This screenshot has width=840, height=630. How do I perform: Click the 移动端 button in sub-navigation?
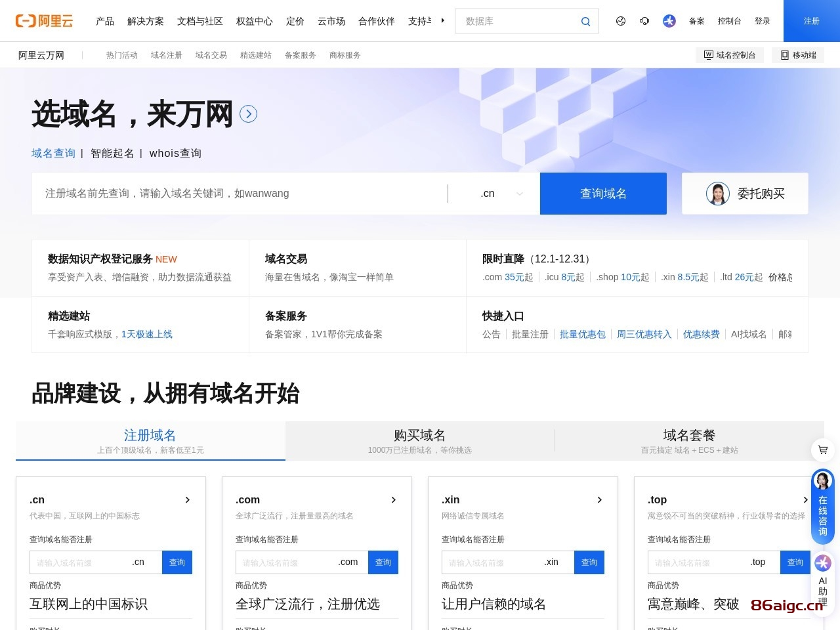pyautogui.click(x=798, y=55)
